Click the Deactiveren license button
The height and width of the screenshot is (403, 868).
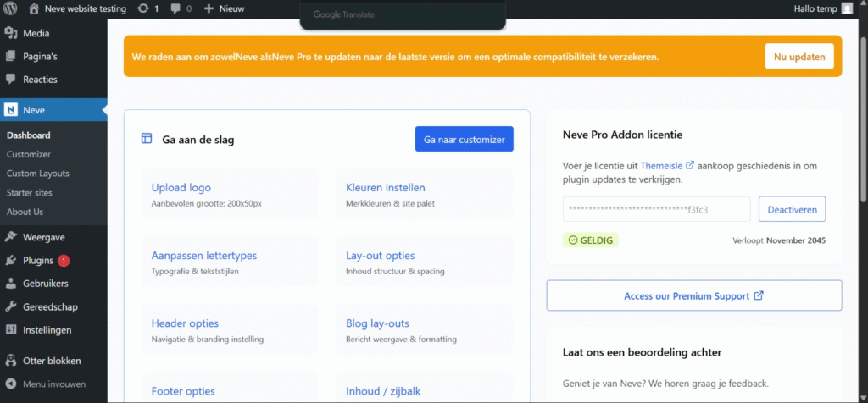(792, 209)
